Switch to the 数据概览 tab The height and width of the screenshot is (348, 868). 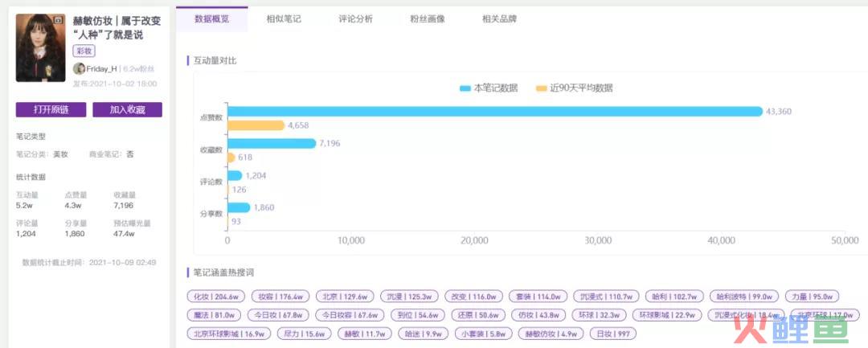[212, 18]
